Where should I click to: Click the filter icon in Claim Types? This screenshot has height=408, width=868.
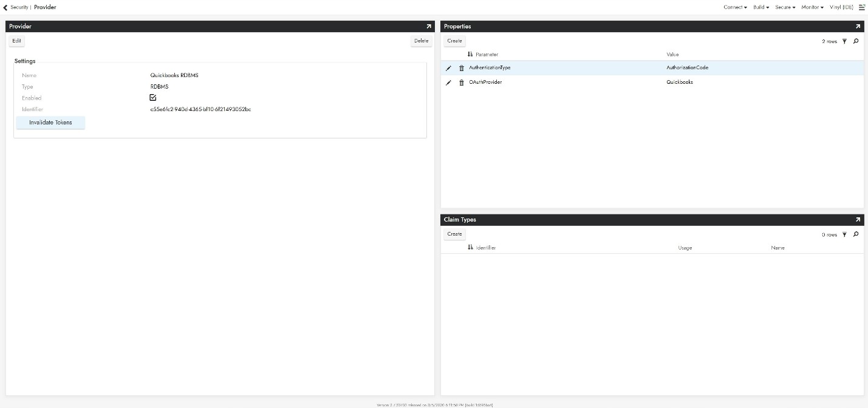coord(844,234)
